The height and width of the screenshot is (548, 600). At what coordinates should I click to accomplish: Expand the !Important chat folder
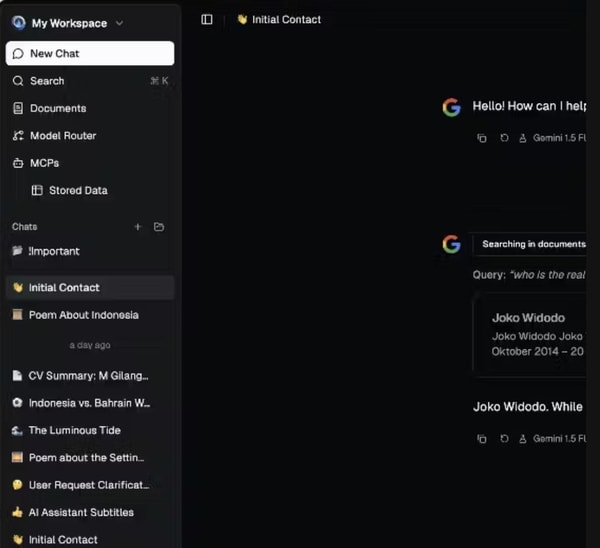click(x=54, y=251)
